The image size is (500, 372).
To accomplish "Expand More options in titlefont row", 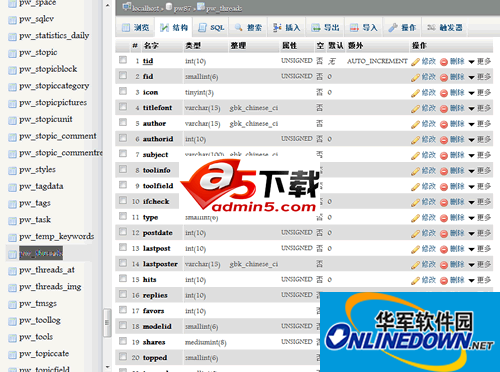I will 480,109.
